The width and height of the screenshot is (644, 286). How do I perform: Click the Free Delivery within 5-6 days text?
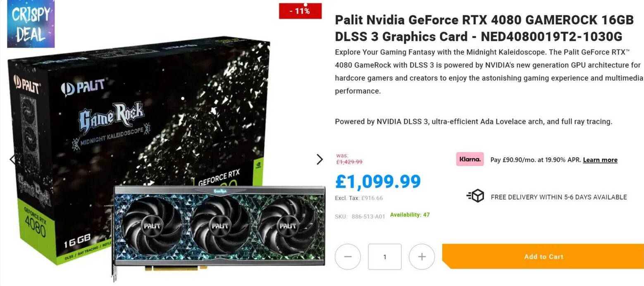tap(559, 197)
